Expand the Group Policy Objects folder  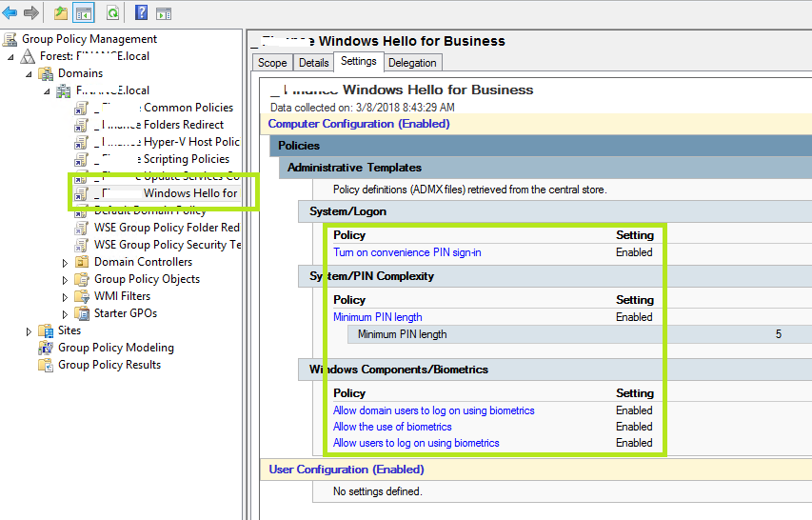(66, 279)
